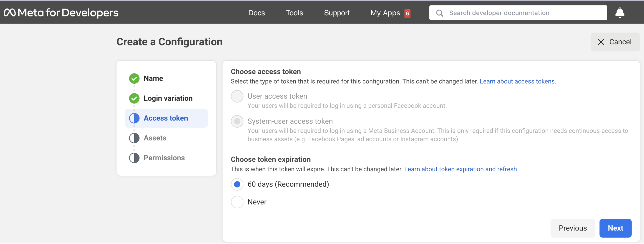
Task: Open Learn about access tokens link
Action: (x=517, y=81)
